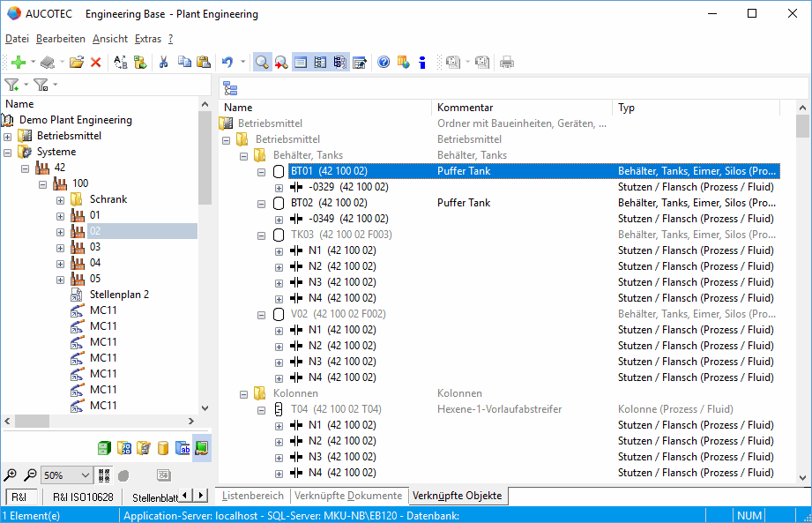
Task: Toggle the green book icon in left panel
Action: point(202,448)
